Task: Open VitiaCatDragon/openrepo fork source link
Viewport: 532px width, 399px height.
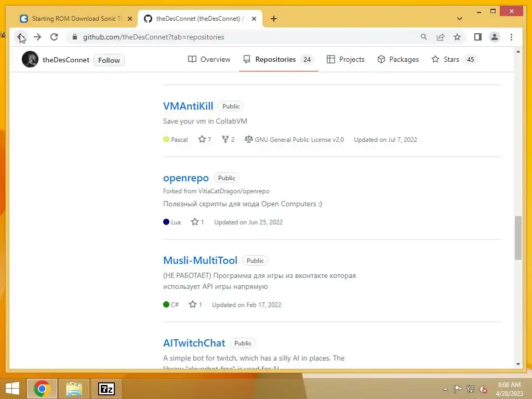Action: (x=234, y=191)
